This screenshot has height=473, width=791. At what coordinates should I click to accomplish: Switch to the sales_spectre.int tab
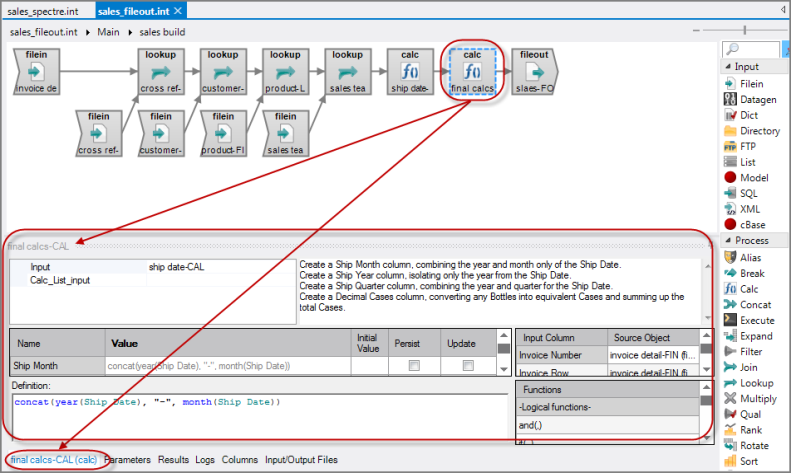(43, 11)
